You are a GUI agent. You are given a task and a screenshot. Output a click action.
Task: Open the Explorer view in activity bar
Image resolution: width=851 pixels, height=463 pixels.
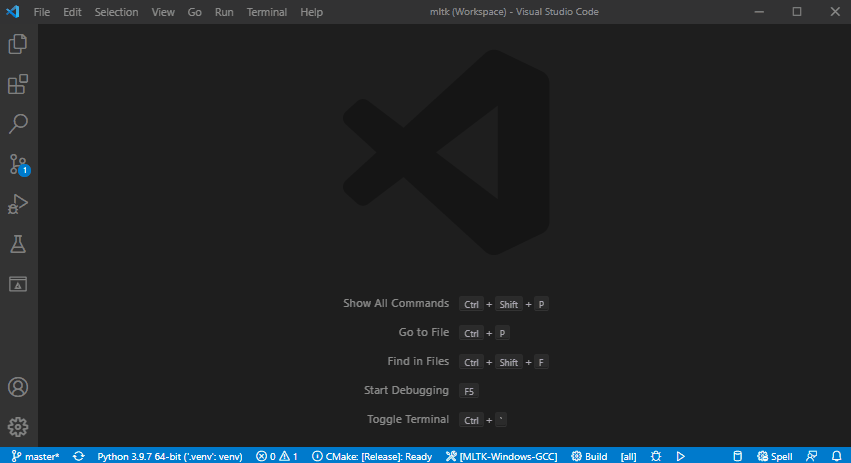tap(18, 44)
